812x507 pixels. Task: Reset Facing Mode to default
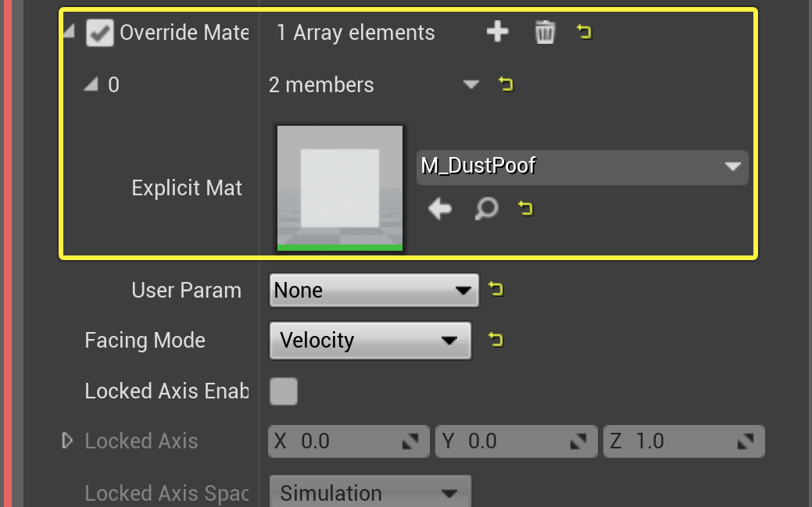496,340
